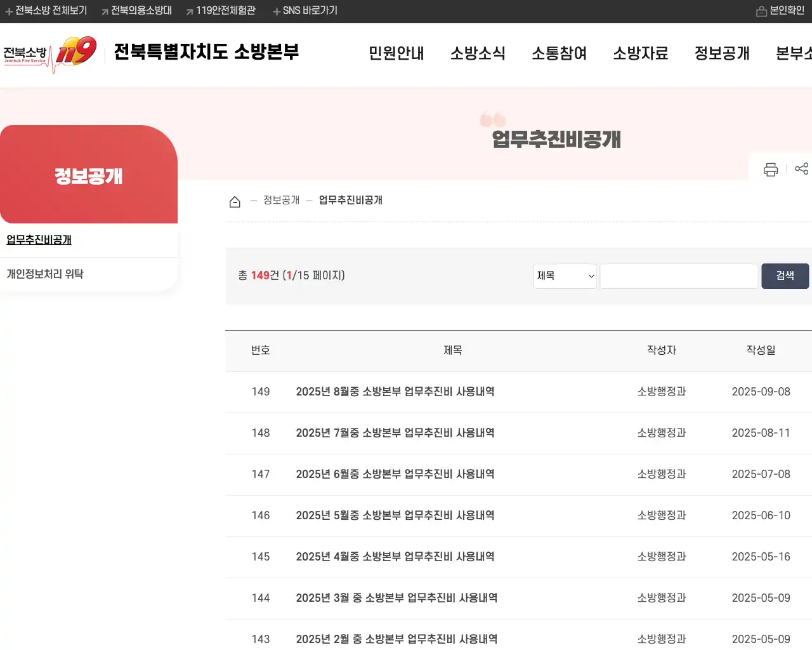Click the plus icon beside SNS 바로가기

[x=275, y=10]
